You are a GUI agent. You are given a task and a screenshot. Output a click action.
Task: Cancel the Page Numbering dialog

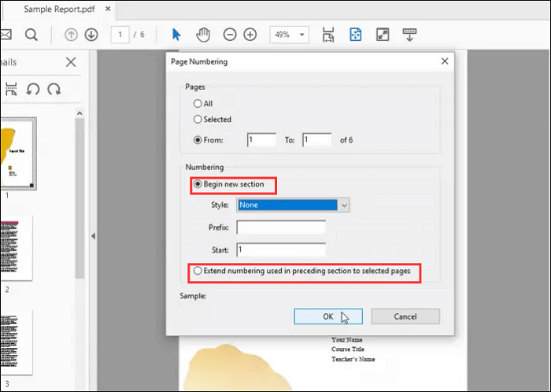pos(405,316)
